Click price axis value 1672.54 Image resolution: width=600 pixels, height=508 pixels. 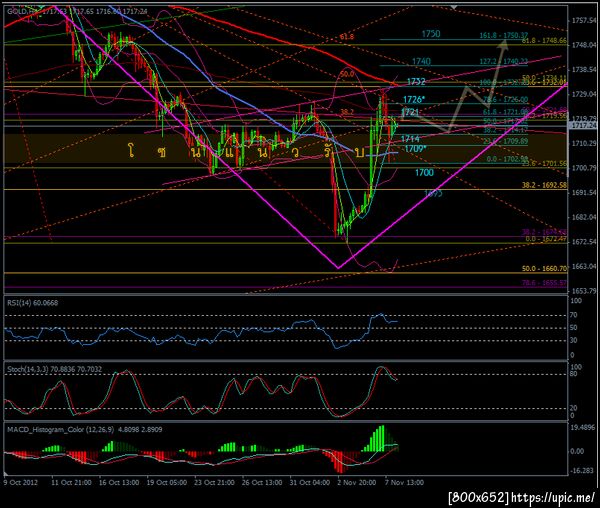tap(584, 242)
